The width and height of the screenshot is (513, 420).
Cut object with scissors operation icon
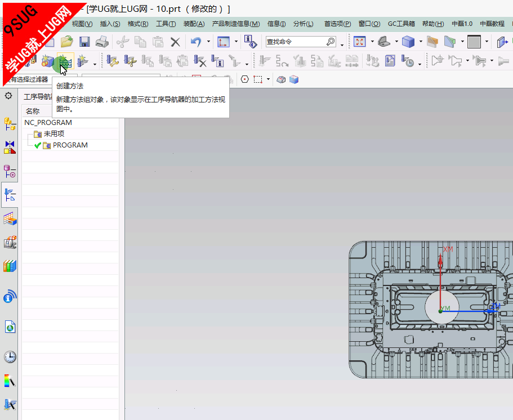tap(130, 61)
